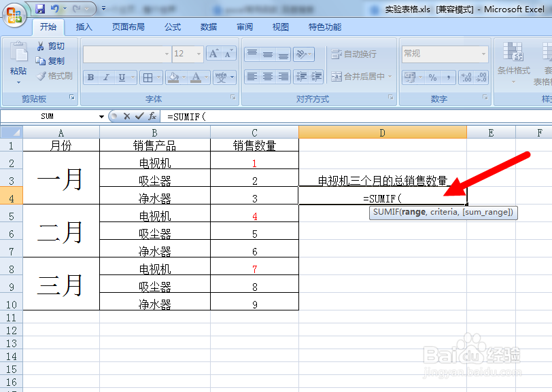This screenshot has width=552, height=392.
Task: Click 合并后居中 merge and center
Action: pos(358,76)
